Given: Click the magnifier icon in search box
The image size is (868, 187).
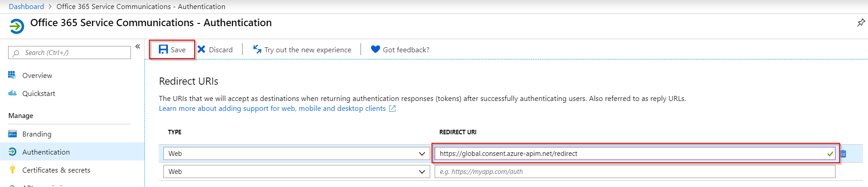Looking at the screenshot, I should point(16,53).
